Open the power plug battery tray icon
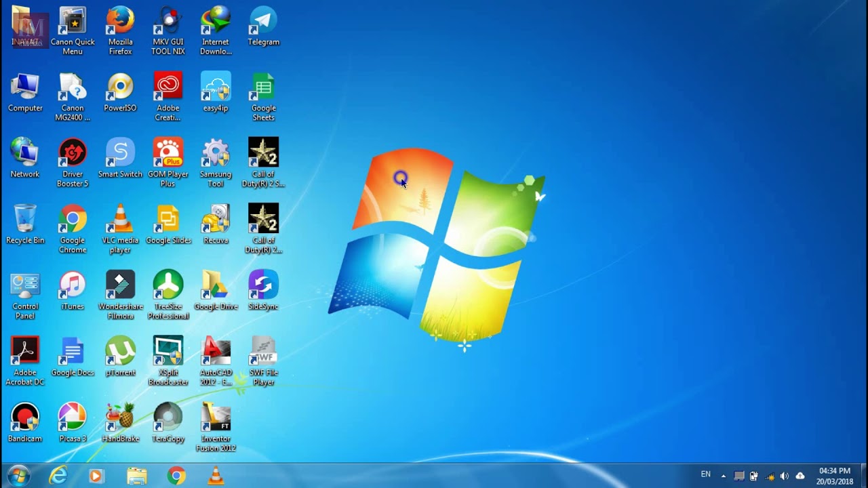The width and height of the screenshot is (868, 488). click(x=754, y=476)
